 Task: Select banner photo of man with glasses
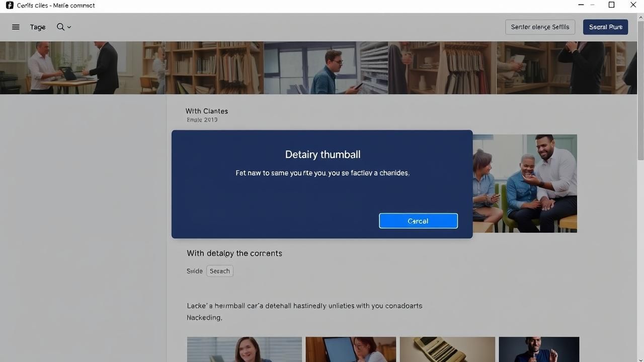[x=326, y=68]
